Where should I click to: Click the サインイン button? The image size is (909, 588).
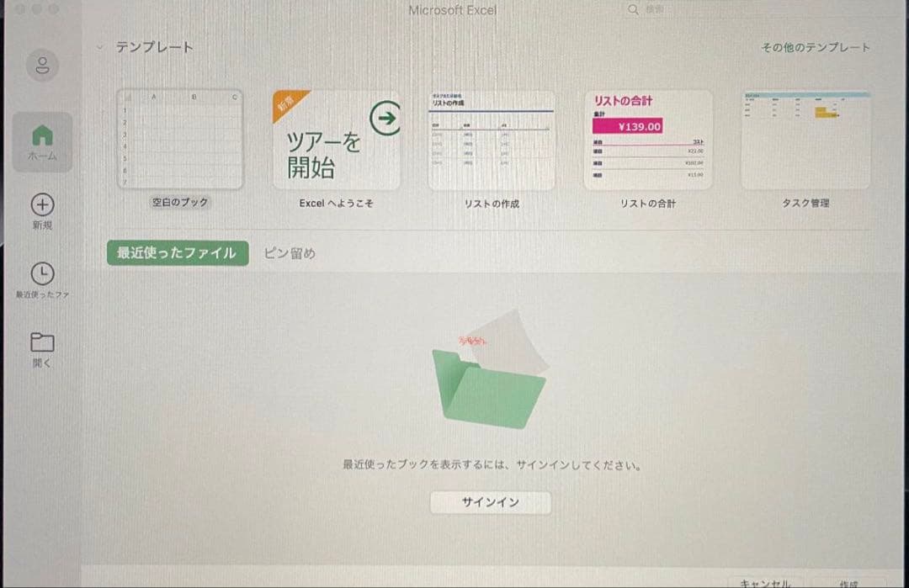click(x=491, y=502)
